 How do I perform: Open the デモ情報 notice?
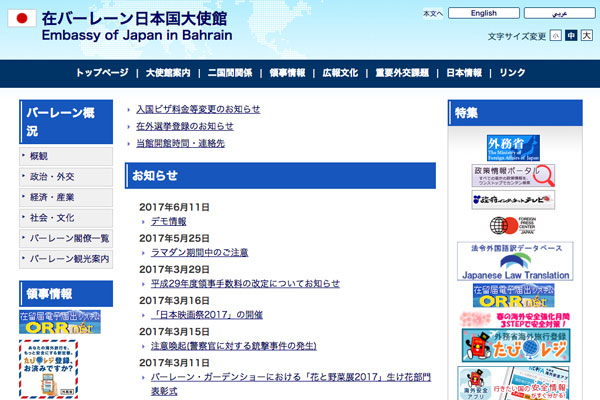point(168,222)
